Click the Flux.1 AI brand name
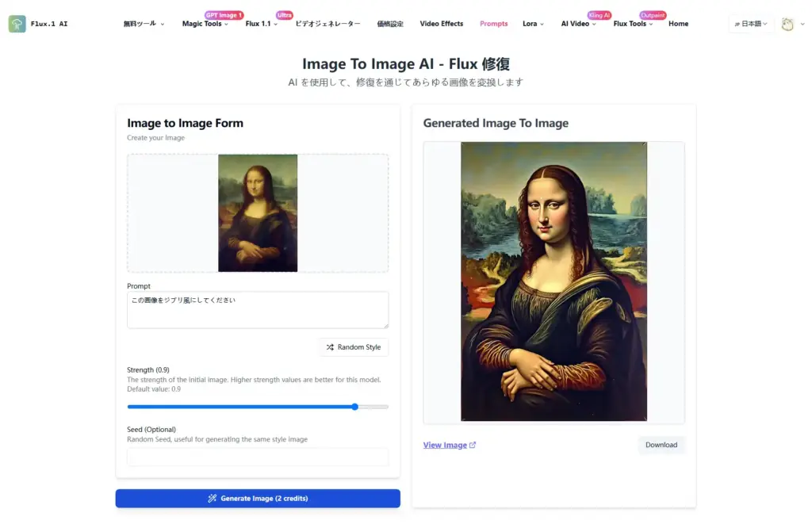 coord(49,24)
